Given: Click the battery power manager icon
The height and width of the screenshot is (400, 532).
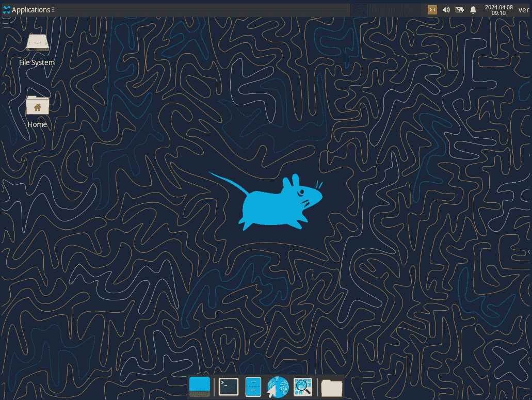Looking at the screenshot, I should coord(459,10).
